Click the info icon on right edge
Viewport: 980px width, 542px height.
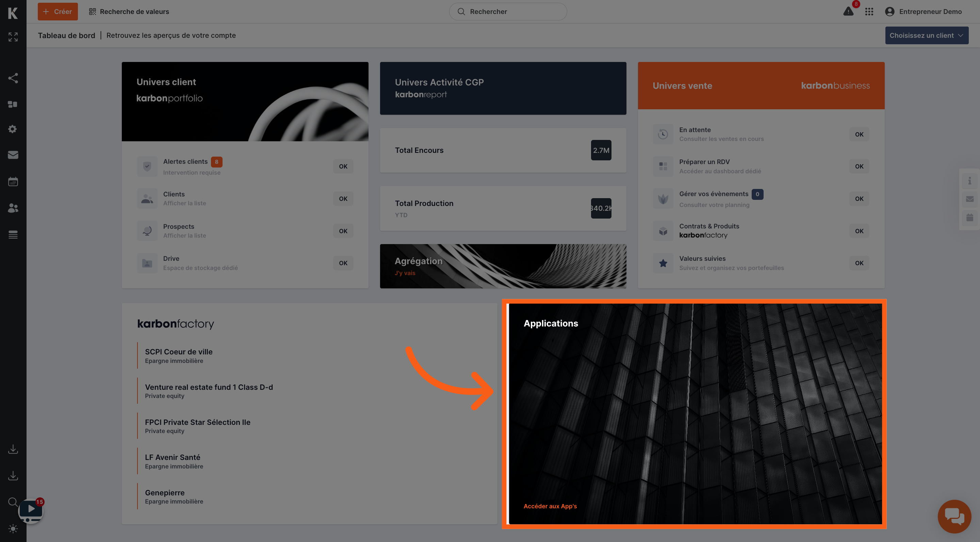coord(970,181)
